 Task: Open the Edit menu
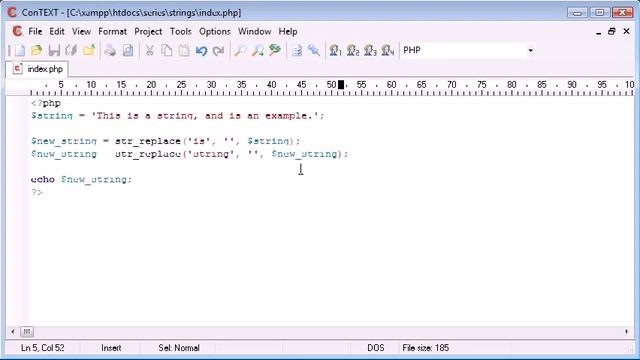[57, 31]
